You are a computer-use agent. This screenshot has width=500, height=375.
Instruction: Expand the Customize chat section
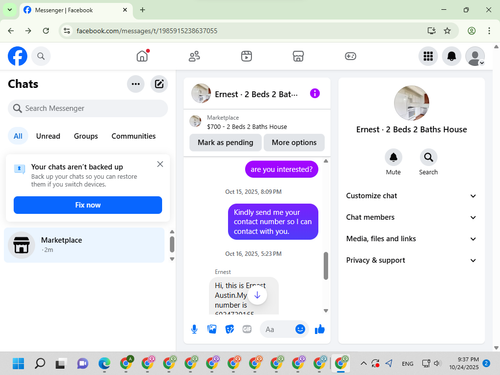coord(411,196)
